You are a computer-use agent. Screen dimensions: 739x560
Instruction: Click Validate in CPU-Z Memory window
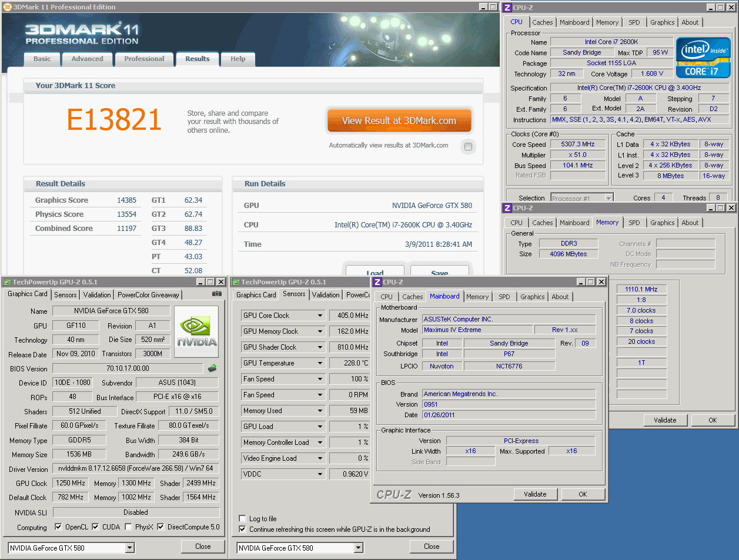point(665,420)
